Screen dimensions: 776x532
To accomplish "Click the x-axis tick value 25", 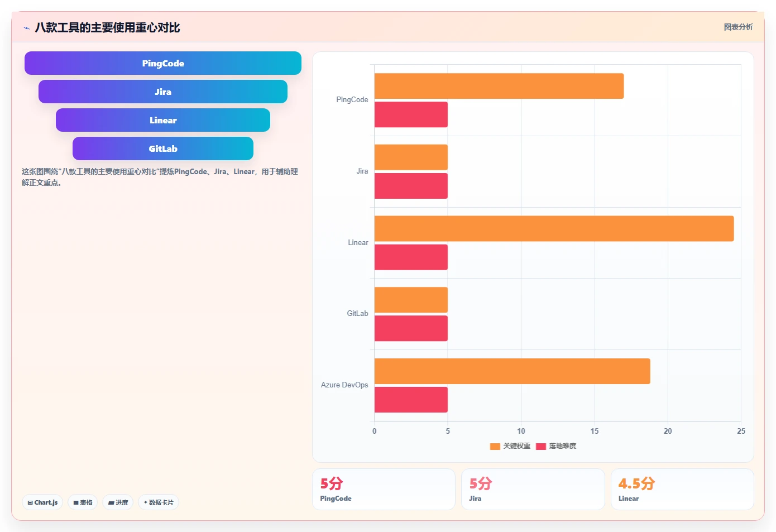I will tap(741, 431).
